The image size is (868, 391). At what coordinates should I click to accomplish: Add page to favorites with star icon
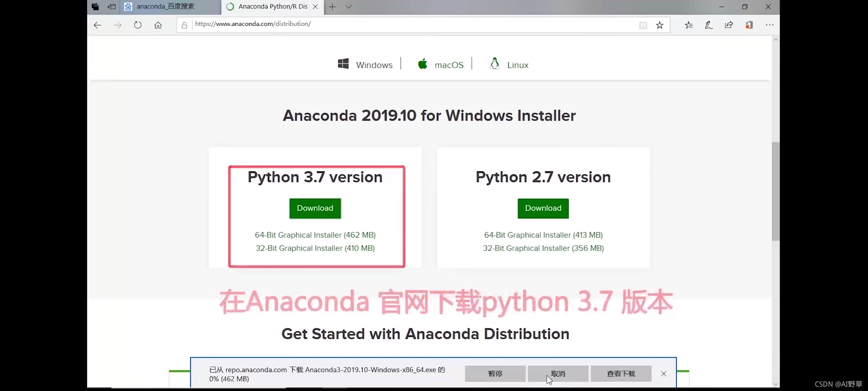pyautogui.click(x=660, y=25)
